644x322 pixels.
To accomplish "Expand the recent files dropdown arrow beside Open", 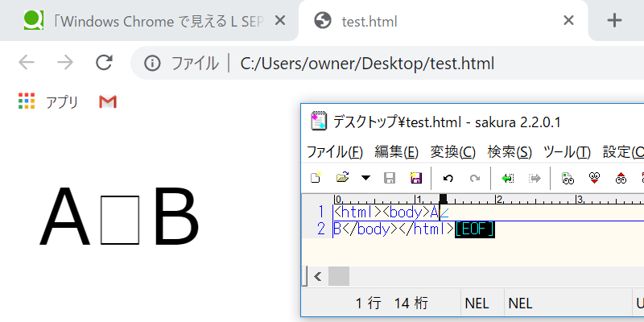I will (365, 178).
